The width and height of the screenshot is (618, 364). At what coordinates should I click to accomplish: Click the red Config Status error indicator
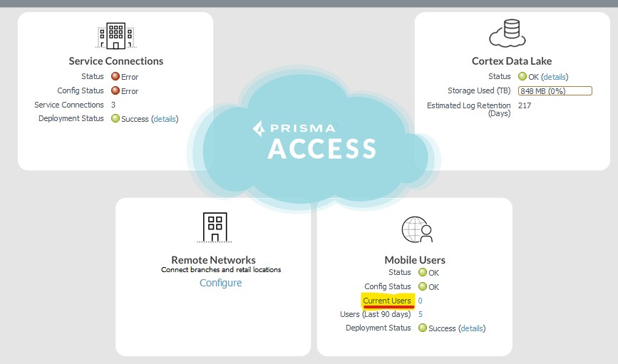click(x=115, y=91)
